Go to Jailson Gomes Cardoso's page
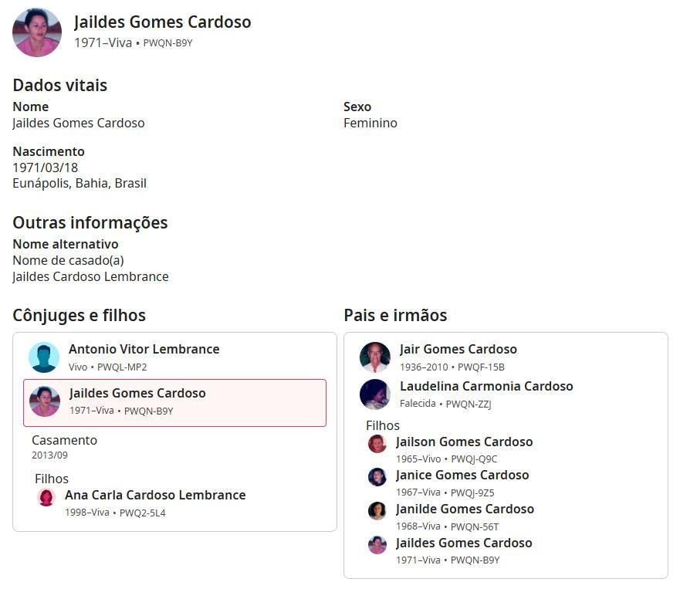 (x=464, y=442)
